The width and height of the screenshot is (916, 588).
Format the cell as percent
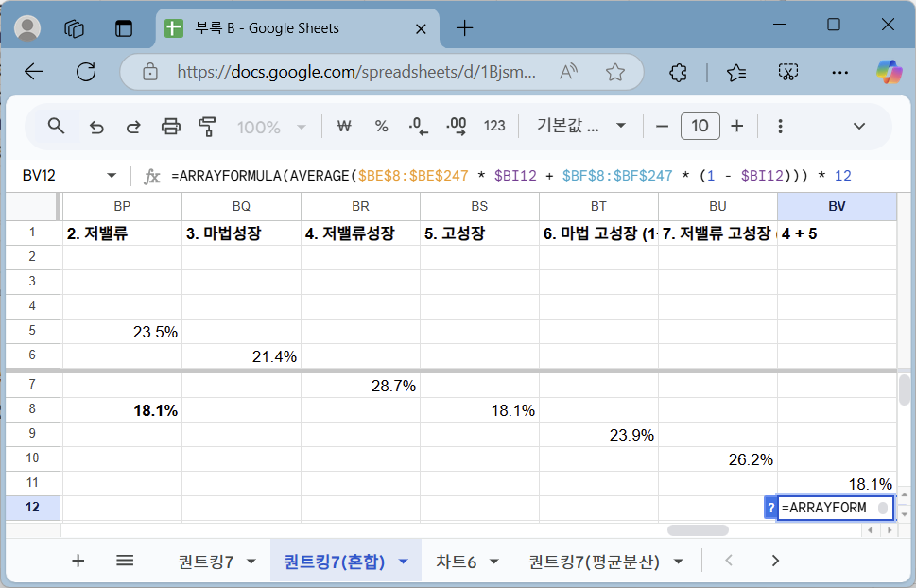382,127
